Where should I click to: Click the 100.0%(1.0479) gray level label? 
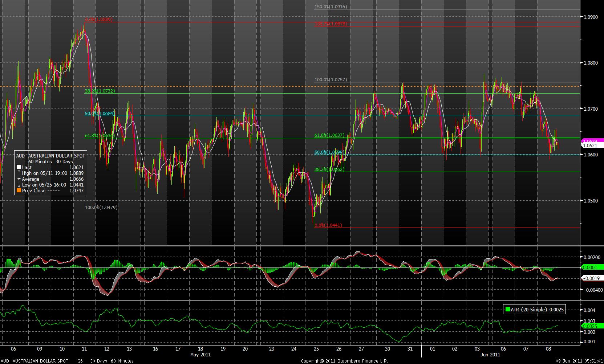[101, 208]
